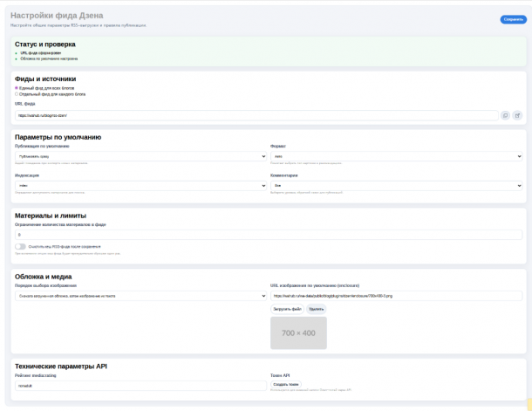Image resolution: width=532 pixels, height=411 pixels.
Task: Click the Сохранить button
Action: (513, 19)
